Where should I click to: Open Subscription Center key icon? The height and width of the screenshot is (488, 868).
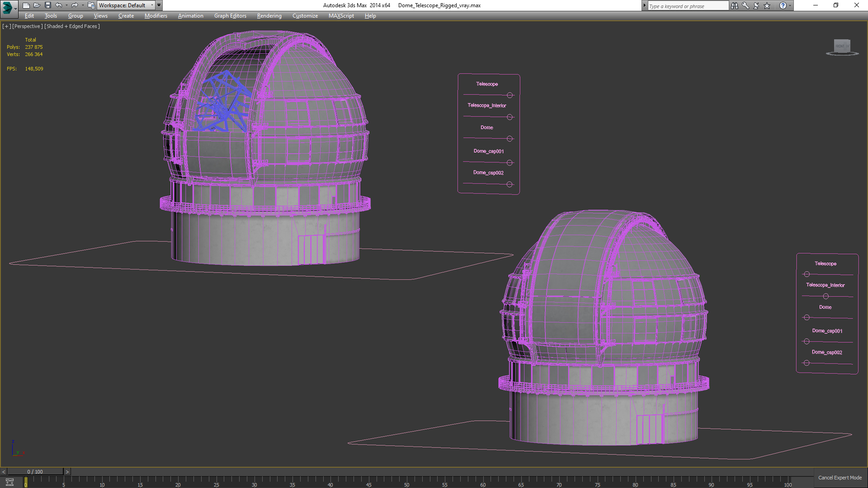point(745,5)
